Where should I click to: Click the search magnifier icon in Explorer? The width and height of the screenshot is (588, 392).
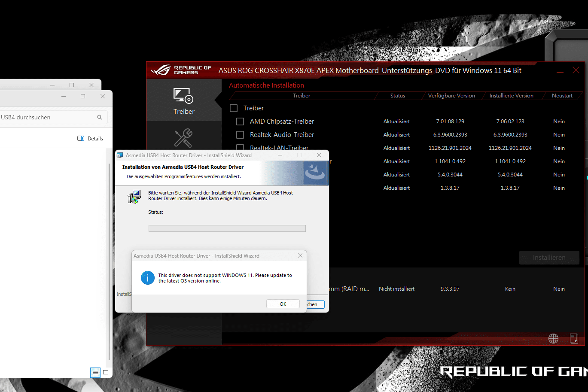(100, 117)
